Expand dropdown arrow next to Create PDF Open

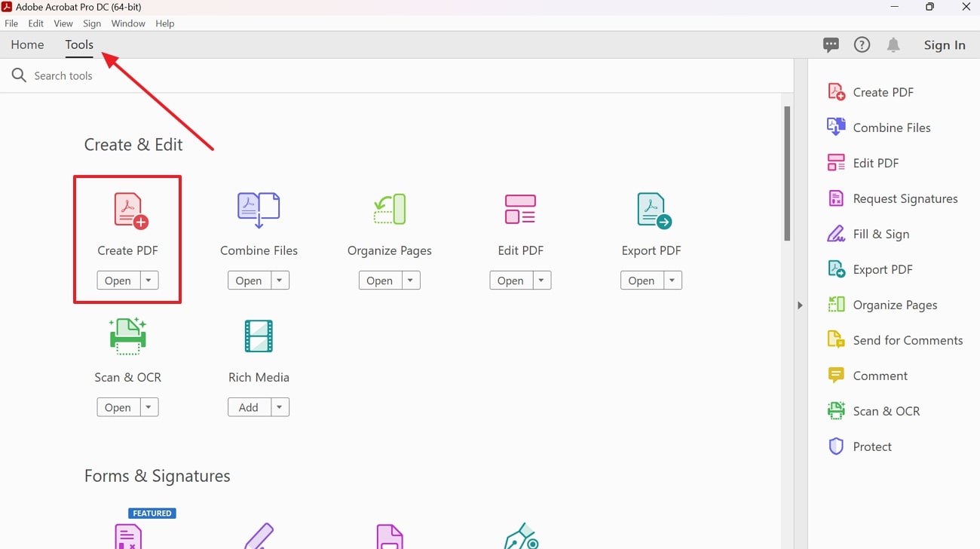click(x=149, y=281)
